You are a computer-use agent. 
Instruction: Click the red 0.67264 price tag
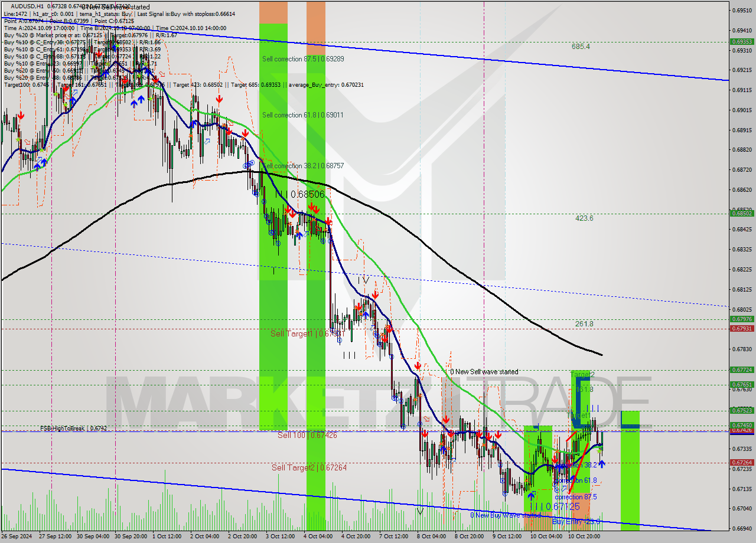tap(742, 463)
